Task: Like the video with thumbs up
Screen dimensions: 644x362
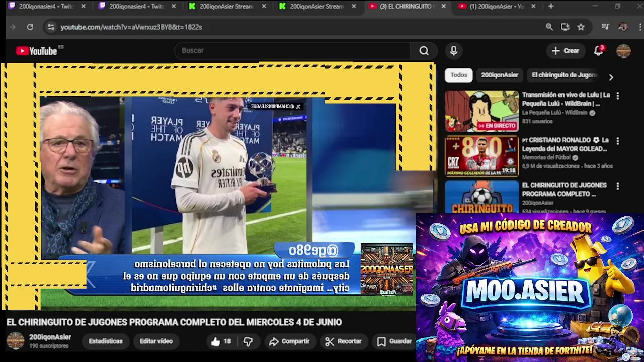Action: (x=221, y=341)
